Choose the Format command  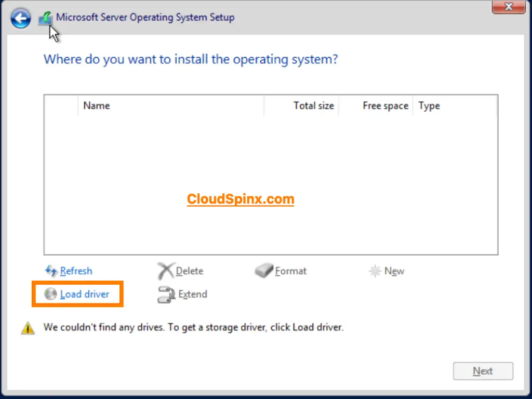tap(291, 271)
